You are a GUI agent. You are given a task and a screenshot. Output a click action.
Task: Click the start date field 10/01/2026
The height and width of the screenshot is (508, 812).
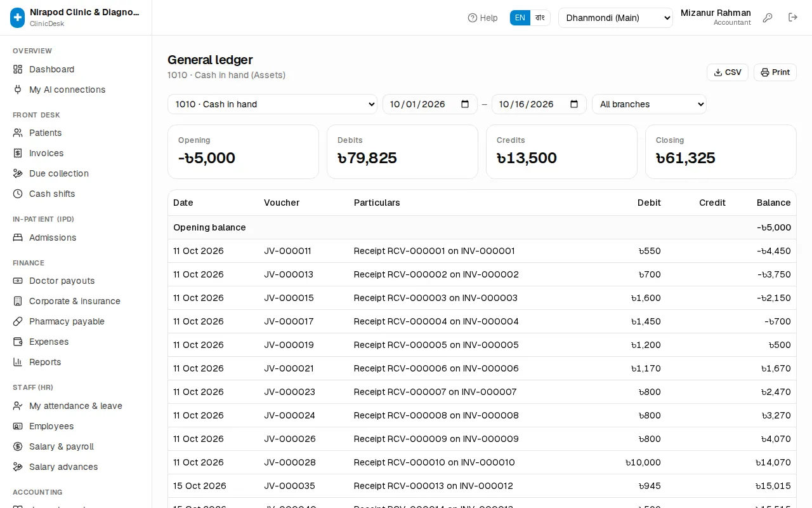[x=430, y=104]
